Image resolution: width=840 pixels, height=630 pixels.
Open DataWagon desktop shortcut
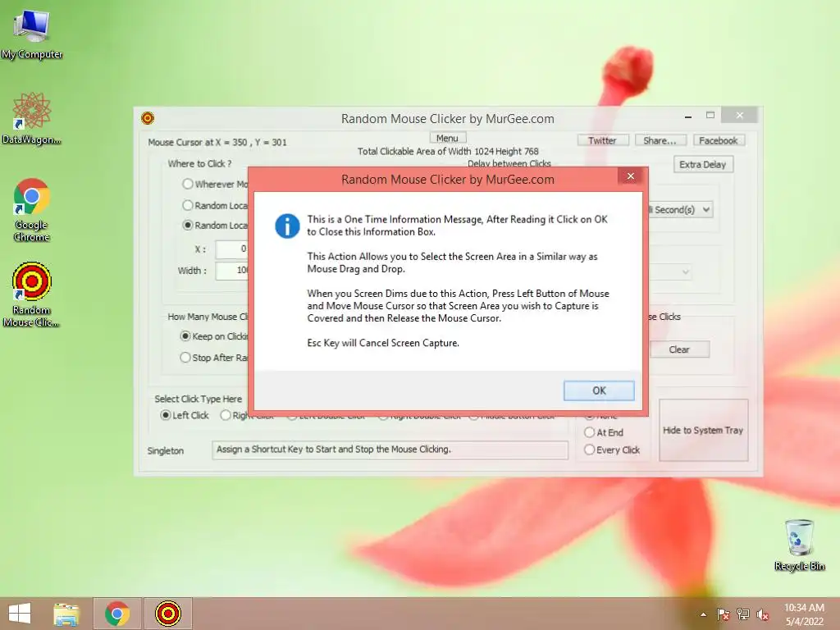32,119
